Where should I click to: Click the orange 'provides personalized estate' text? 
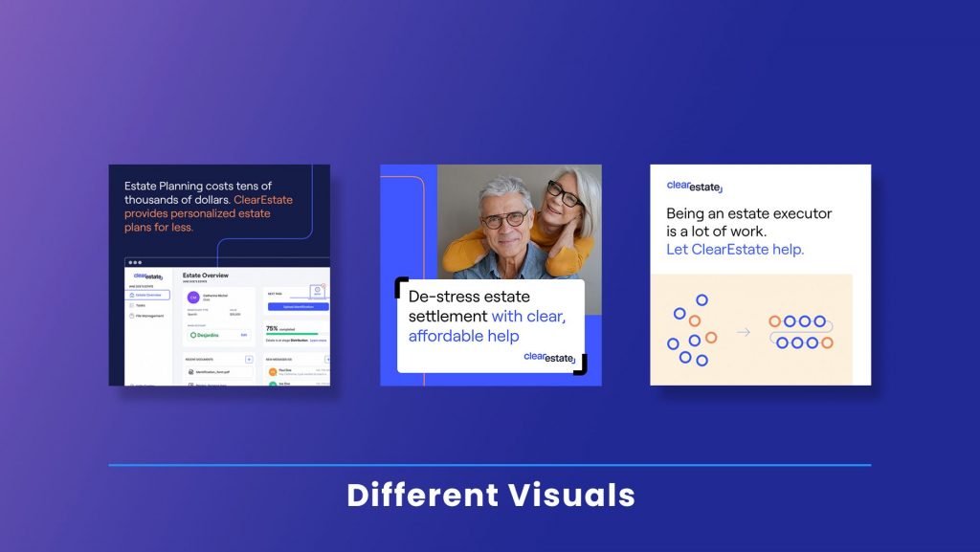click(x=197, y=213)
